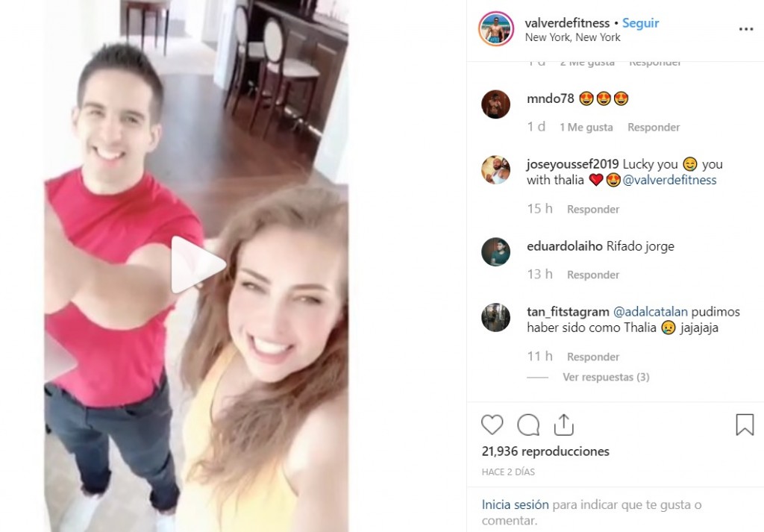764x532 pixels.
Task: Like the post with the heart icon
Action: click(492, 425)
